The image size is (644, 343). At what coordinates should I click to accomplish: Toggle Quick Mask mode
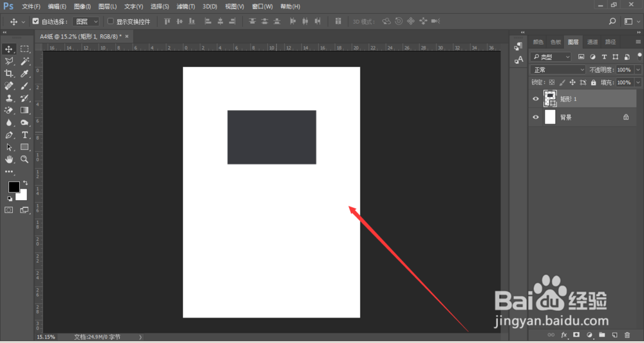[x=8, y=210]
